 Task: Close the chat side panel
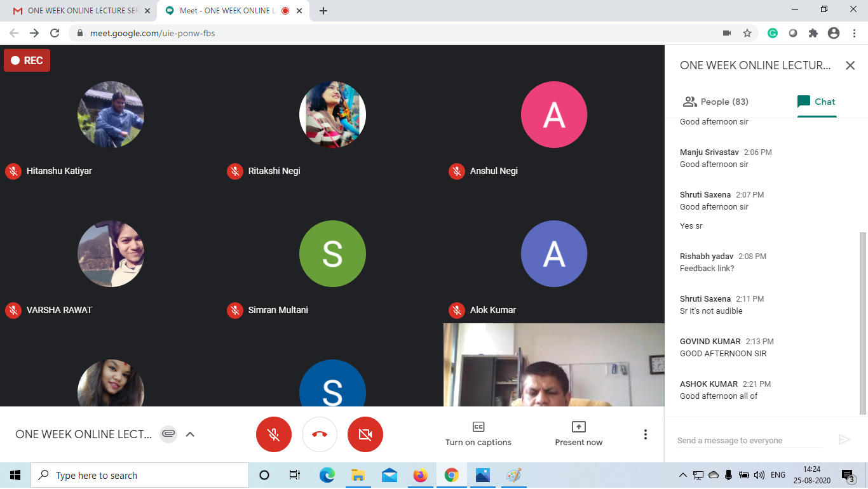click(850, 65)
